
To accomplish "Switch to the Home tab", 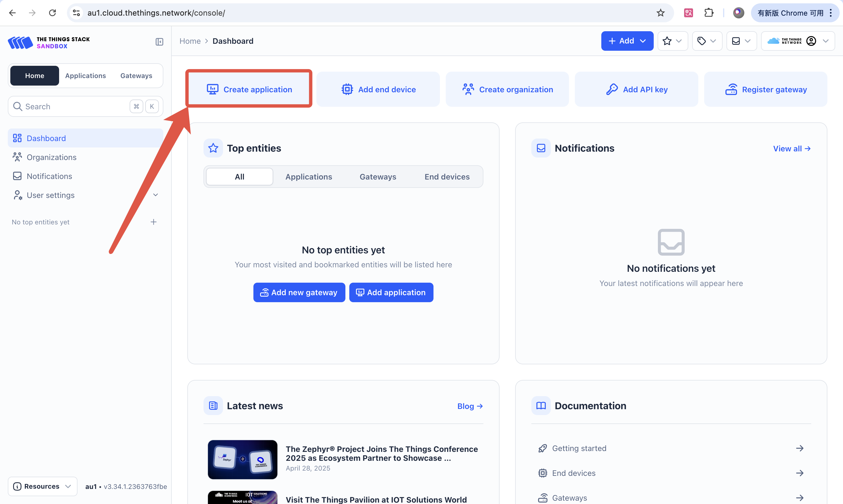I will pos(35,76).
